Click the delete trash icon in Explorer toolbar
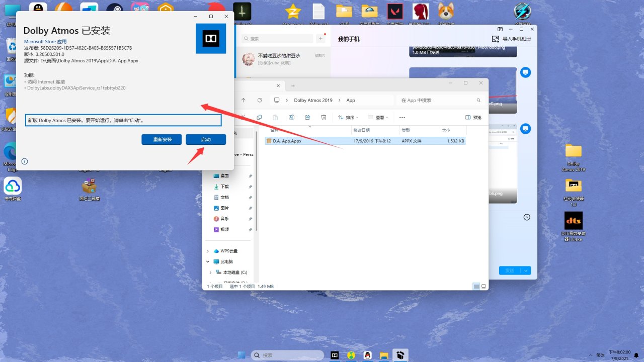Image resolution: width=644 pixels, height=362 pixels. click(324, 117)
